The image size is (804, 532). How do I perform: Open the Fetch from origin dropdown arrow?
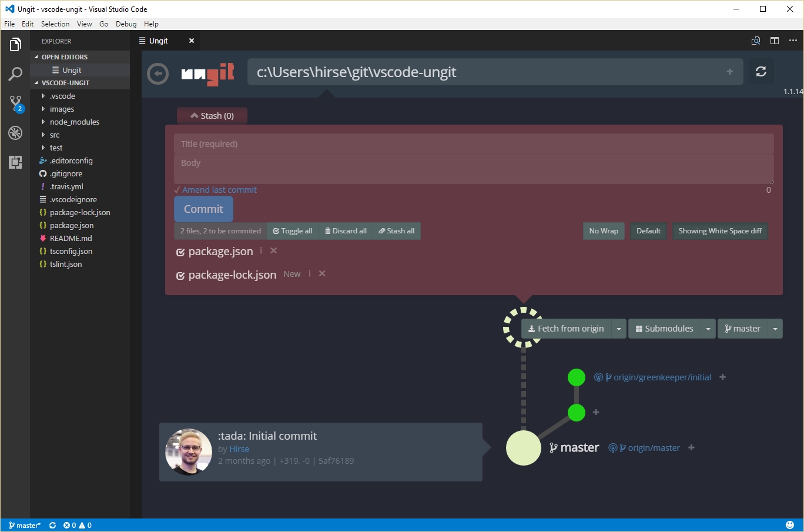click(619, 329)
